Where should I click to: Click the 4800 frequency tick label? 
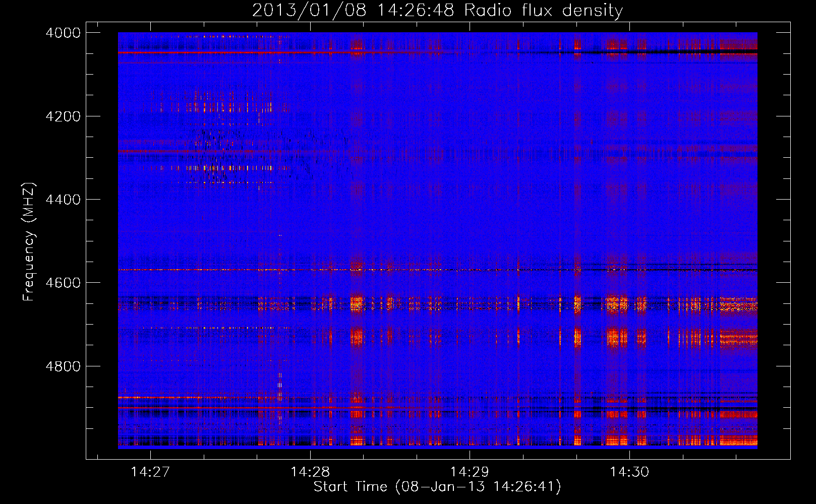63,366
